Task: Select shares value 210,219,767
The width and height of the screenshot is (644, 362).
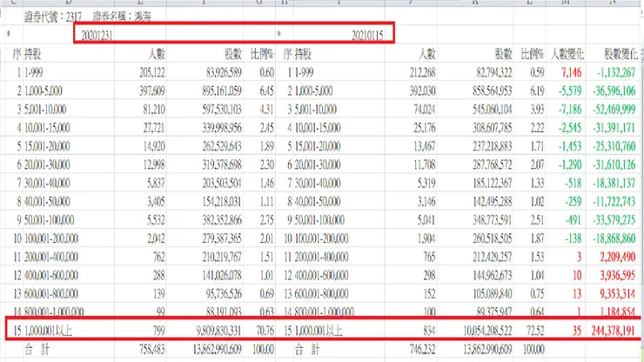Action: [x=222, y=258]
